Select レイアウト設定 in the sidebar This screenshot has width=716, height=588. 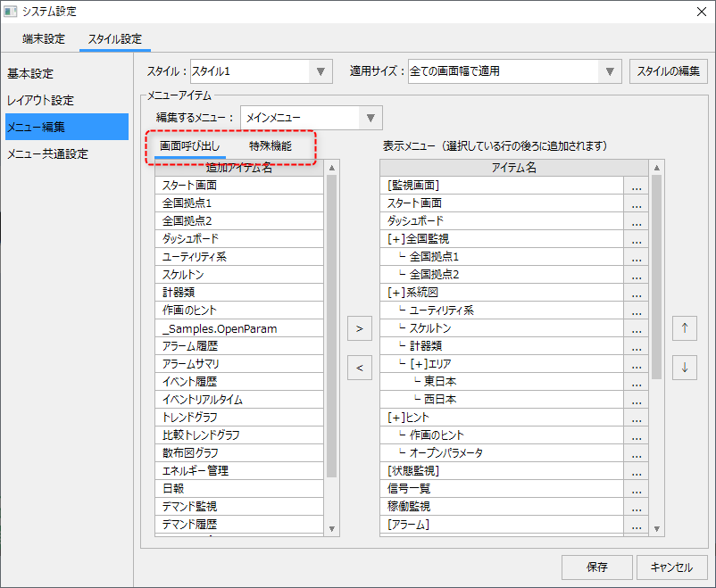(41, 100)
